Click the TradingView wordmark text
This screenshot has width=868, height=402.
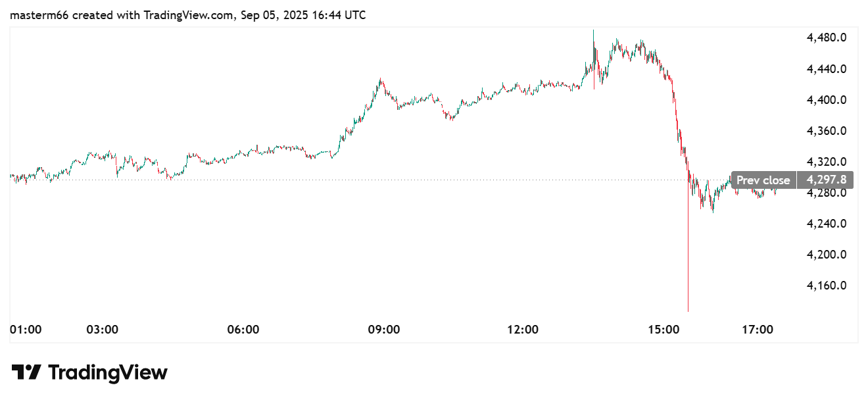(108, 373)
